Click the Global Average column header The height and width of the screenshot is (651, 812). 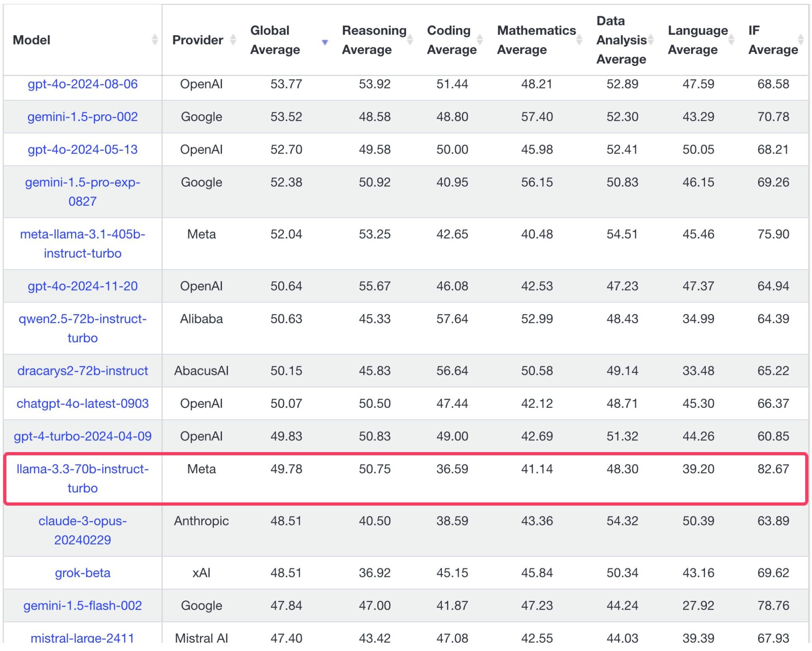coord(275,40)
